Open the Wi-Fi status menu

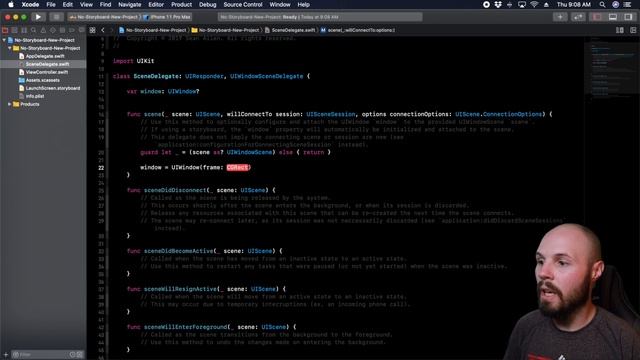[534, 4]
